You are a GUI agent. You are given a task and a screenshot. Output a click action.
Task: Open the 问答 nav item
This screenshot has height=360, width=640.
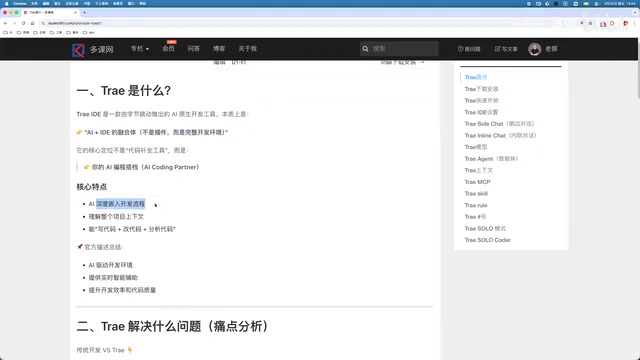[x=193, y=49]
